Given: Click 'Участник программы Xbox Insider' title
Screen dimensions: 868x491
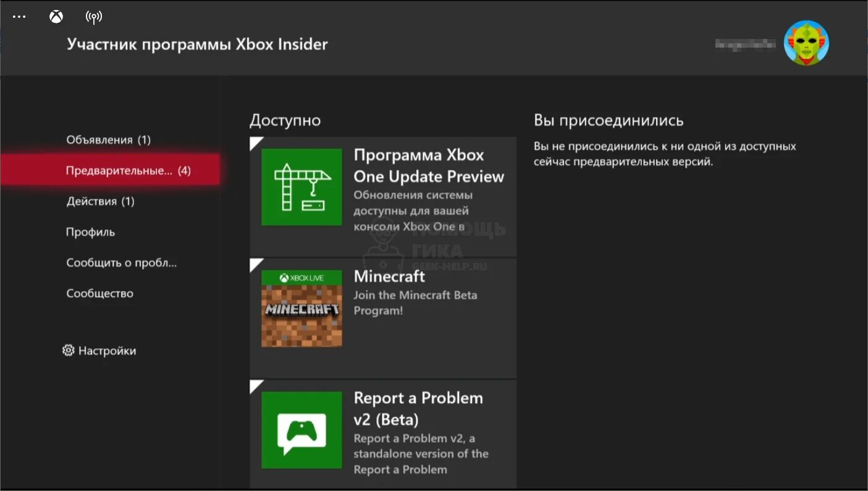Looking at the screenshot, I should (x=197, y=45).
